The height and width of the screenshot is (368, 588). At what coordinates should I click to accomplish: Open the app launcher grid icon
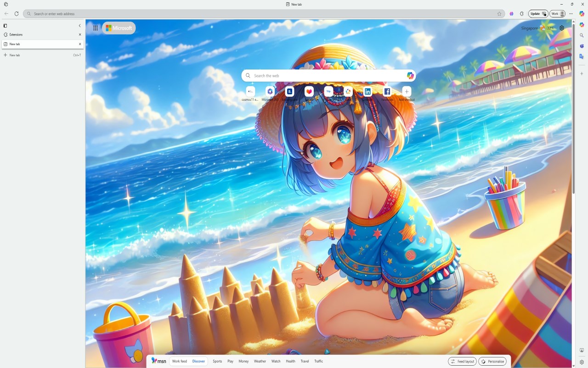click(96, 28)
